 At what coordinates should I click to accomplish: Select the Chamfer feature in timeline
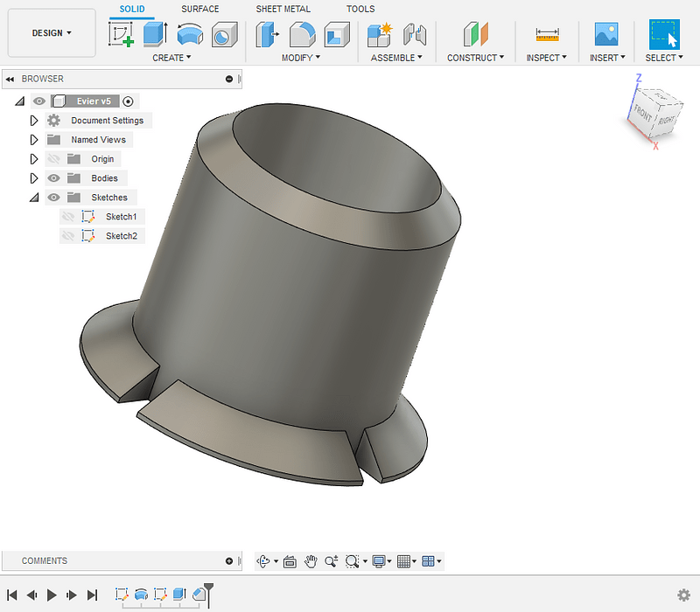click(199, 595)
